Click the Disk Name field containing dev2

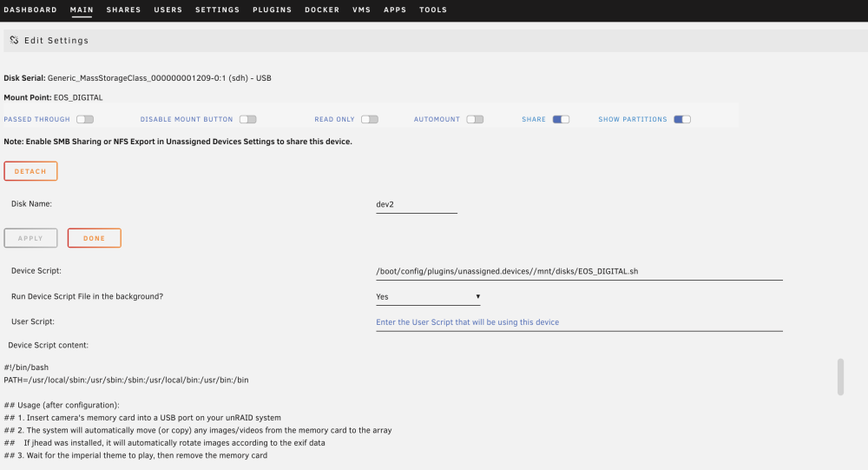[x=417, y=204]
